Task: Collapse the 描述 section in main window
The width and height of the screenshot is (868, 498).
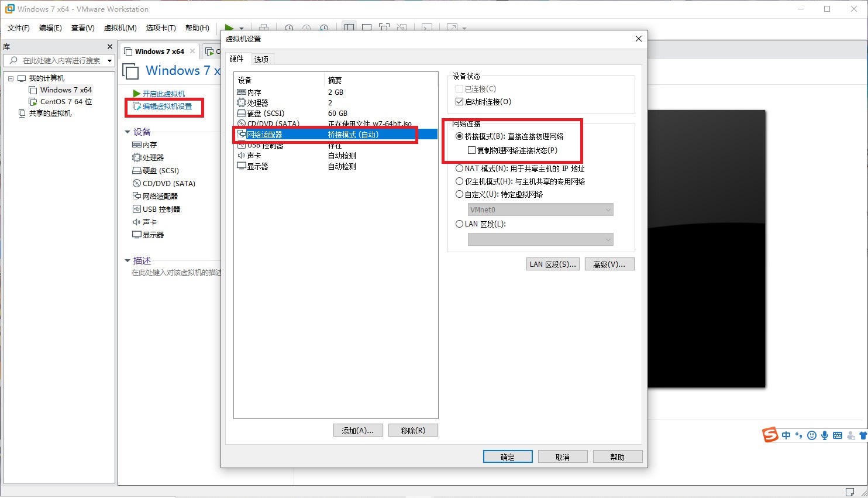Action: [128, 261]
